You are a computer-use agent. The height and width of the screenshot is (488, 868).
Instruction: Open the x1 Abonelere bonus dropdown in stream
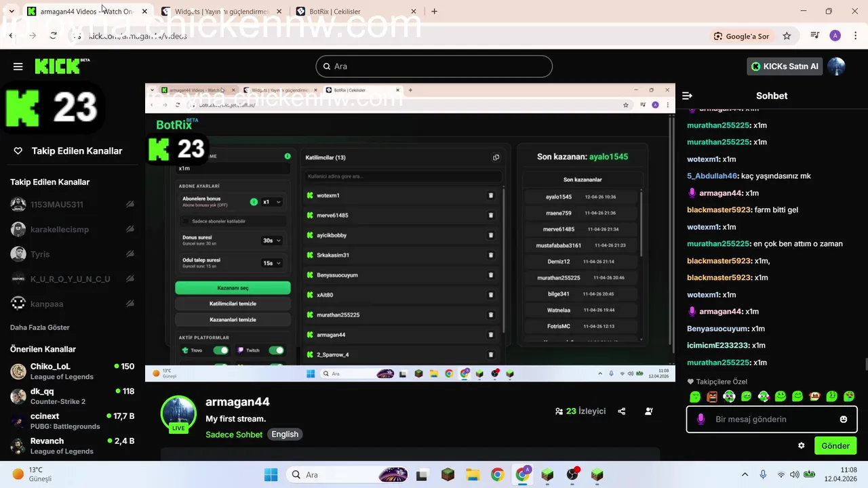click(271, 202)
